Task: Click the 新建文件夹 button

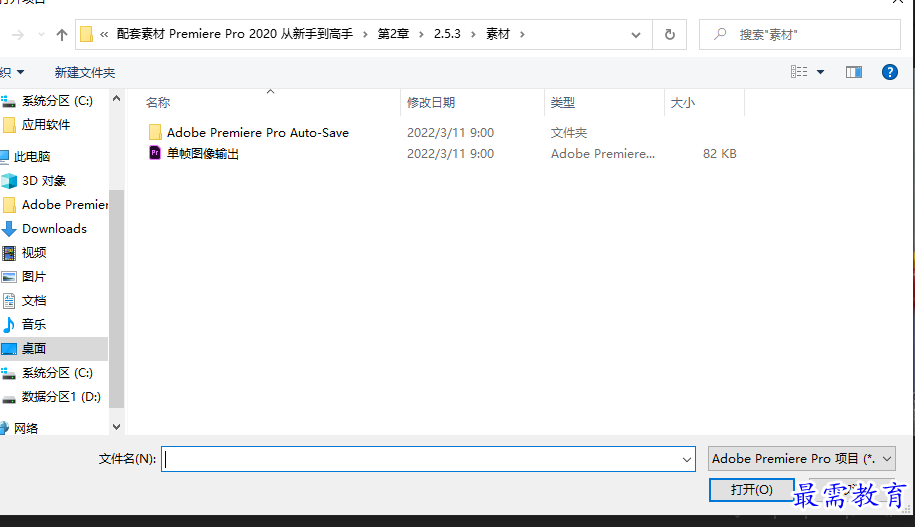Action: tap(85, 72)
